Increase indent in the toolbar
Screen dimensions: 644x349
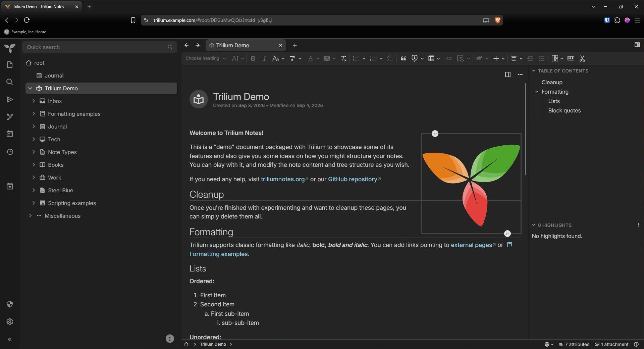541,58
